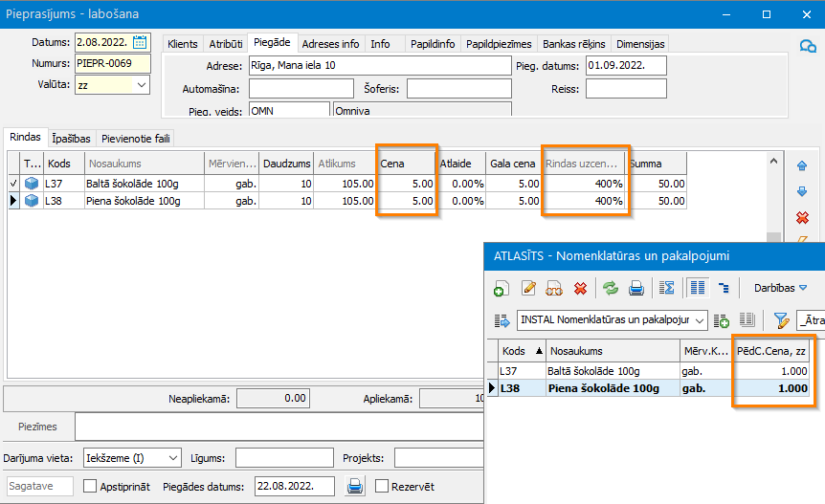Toggle the checkmark on the L37 row
825x504 pixels.
pyautogui.click(x=12, y=184)
